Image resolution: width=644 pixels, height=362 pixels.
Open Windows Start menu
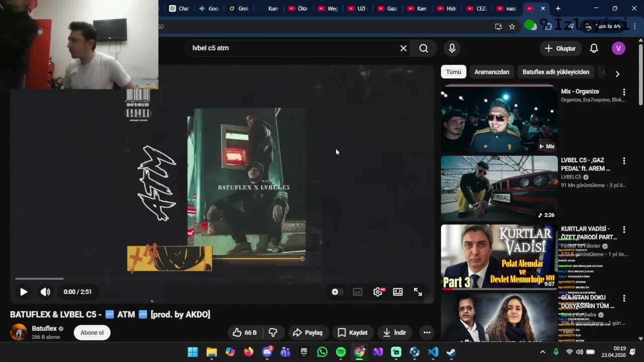pos(193,352)
